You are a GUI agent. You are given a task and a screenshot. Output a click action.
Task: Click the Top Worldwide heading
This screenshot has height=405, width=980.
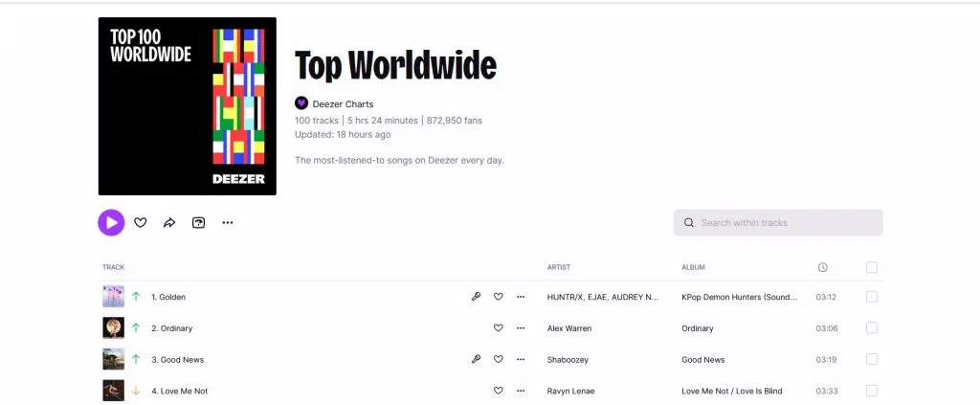tap(395, 64)
